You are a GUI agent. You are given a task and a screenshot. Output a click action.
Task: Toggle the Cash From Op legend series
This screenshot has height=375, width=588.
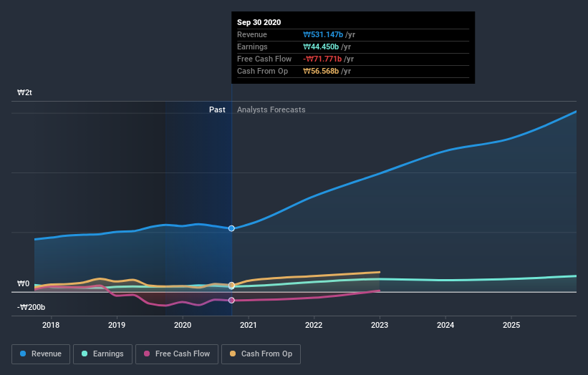click(261, 354)
